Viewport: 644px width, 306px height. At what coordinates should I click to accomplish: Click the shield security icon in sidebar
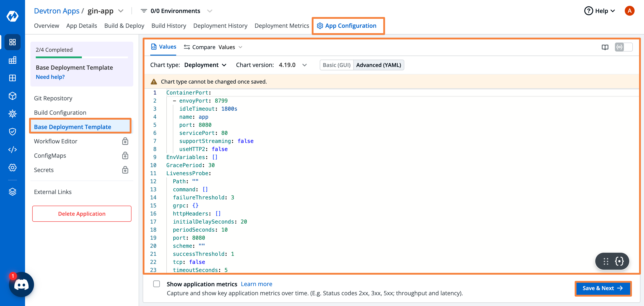click(x=13, y=132)
